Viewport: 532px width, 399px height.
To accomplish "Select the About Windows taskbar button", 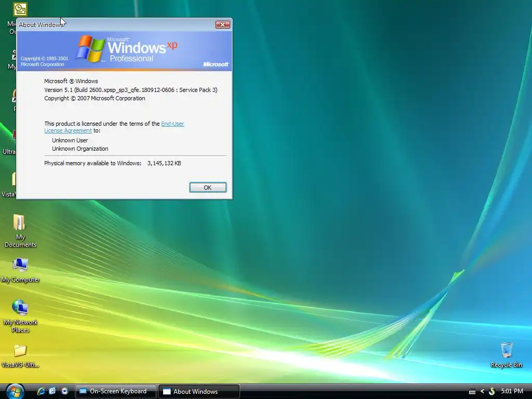I will coord(199,391).
